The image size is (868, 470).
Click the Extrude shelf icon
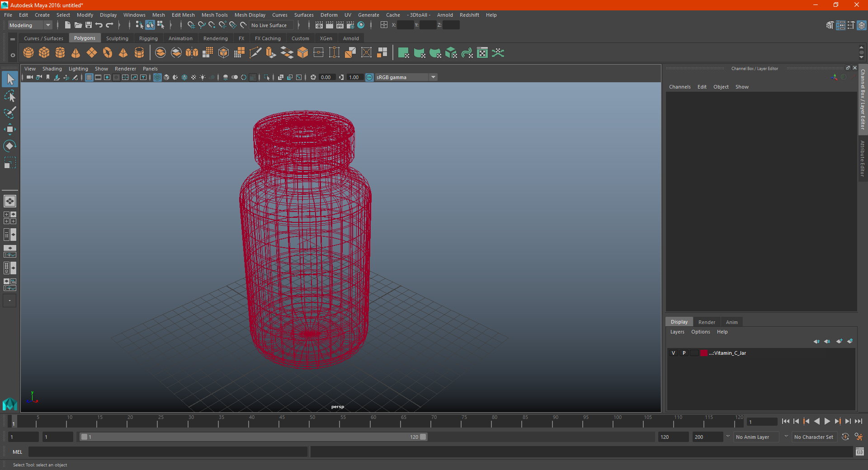[x=271, y=53]
